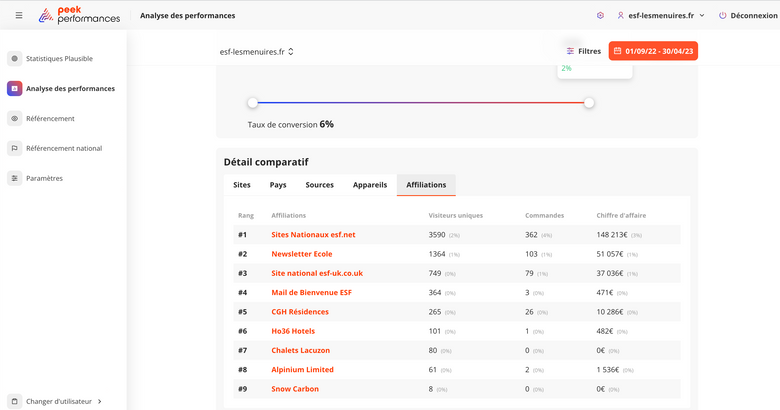Click the Déconnexion power icon
Screen dimensions: 780x410
click(x=722, y=15)
